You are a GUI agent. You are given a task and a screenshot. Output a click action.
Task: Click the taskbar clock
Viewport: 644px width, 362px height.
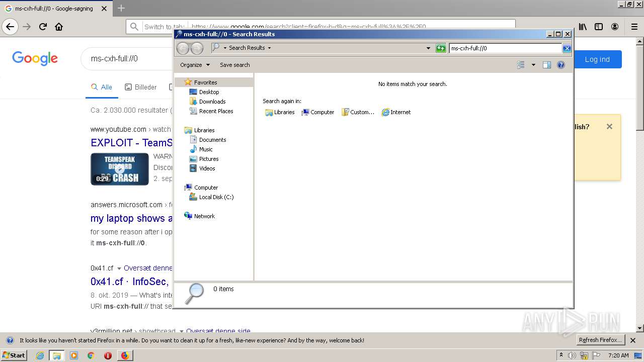coord(618,355)
